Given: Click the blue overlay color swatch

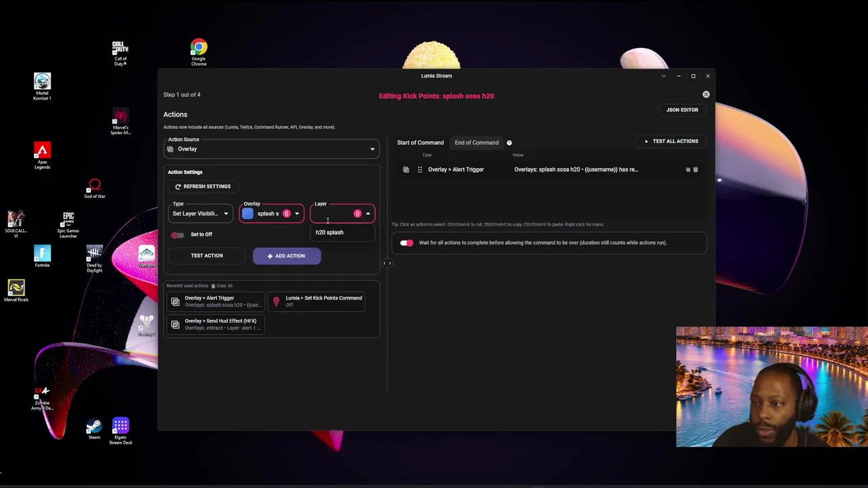Looking at the screenshot, I should coord(248,213).
